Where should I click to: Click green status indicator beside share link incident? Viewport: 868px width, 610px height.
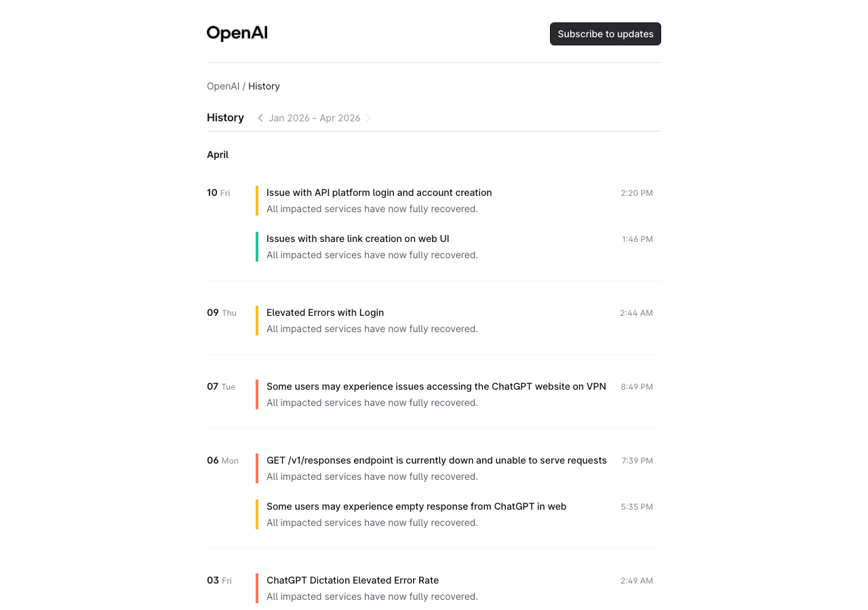pyautogui.click(x=257, y=246)
